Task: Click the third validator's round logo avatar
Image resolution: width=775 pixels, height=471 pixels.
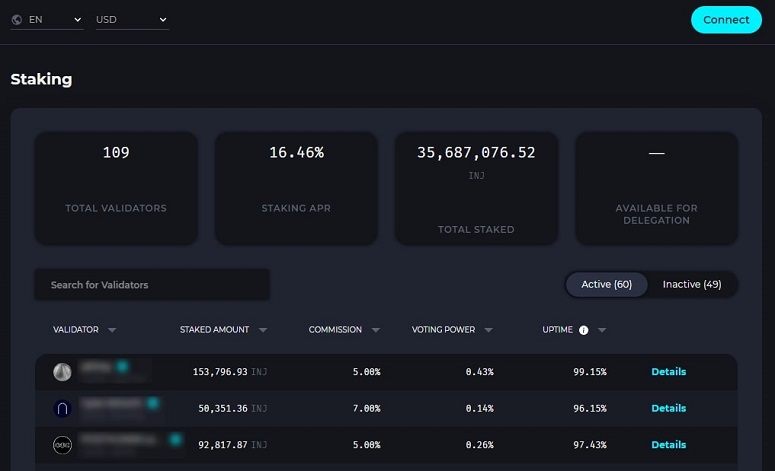Action: 62,445
